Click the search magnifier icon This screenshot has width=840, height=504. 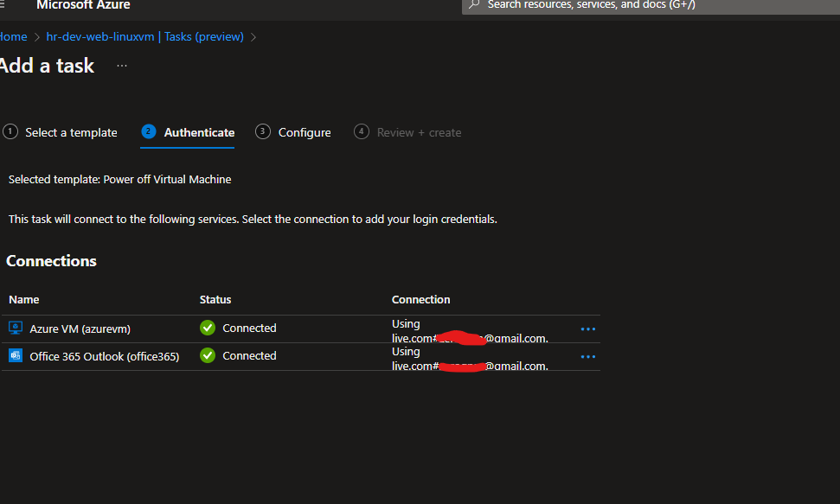474,4
